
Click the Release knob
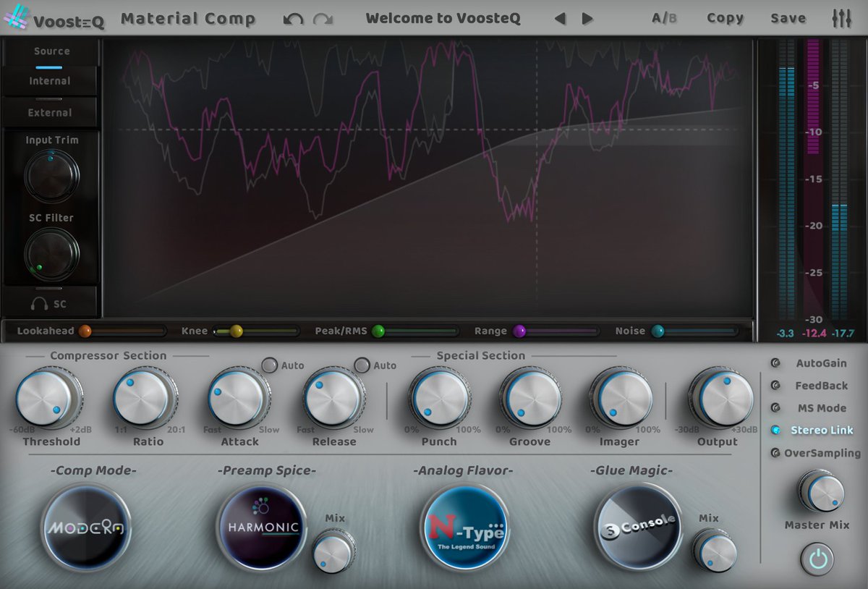[x=334, y=399]
